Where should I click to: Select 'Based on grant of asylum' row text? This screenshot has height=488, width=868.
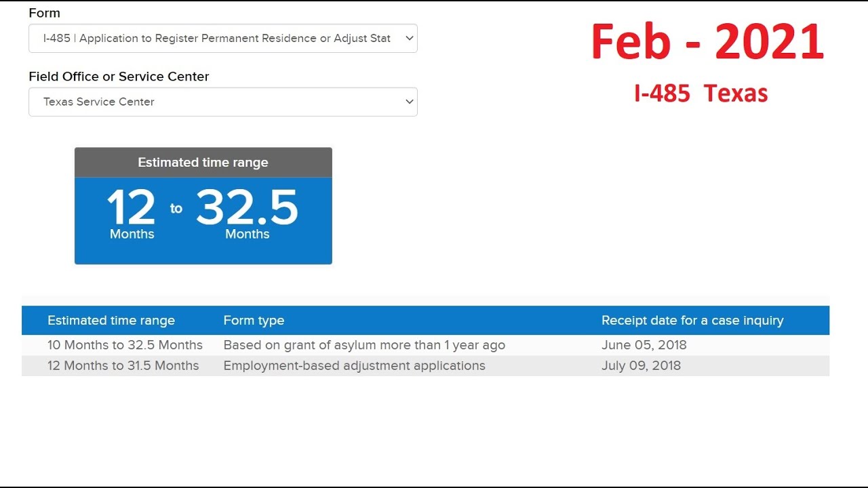tap(364, 345)
